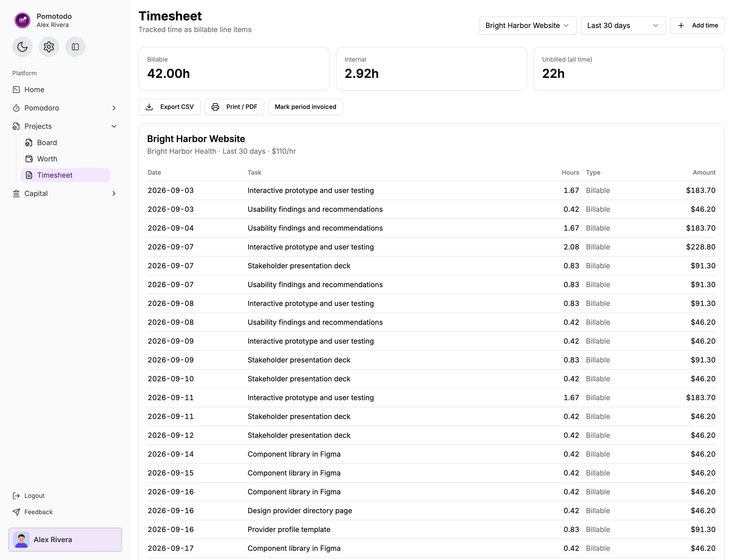The width and height of the screenshot is (733, 560).
Task: Click the Feedback paper plane icon
Action: (x=16, y=512)
